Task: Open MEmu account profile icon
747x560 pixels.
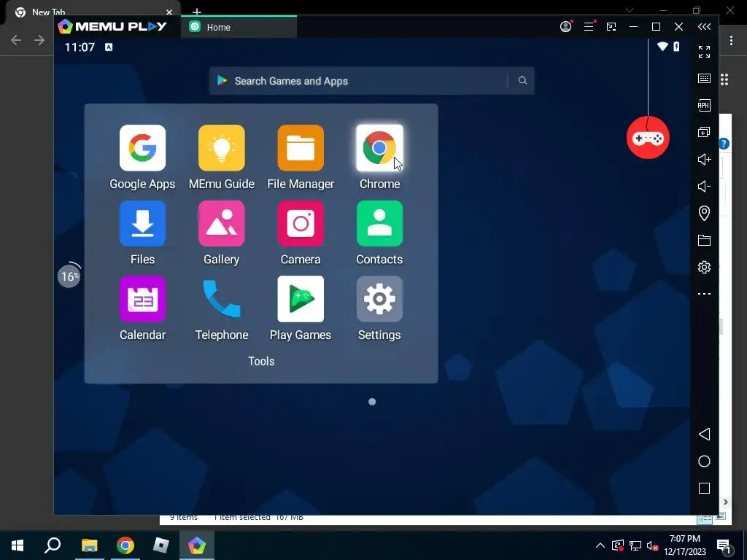Action: click(x=566, y=26)
